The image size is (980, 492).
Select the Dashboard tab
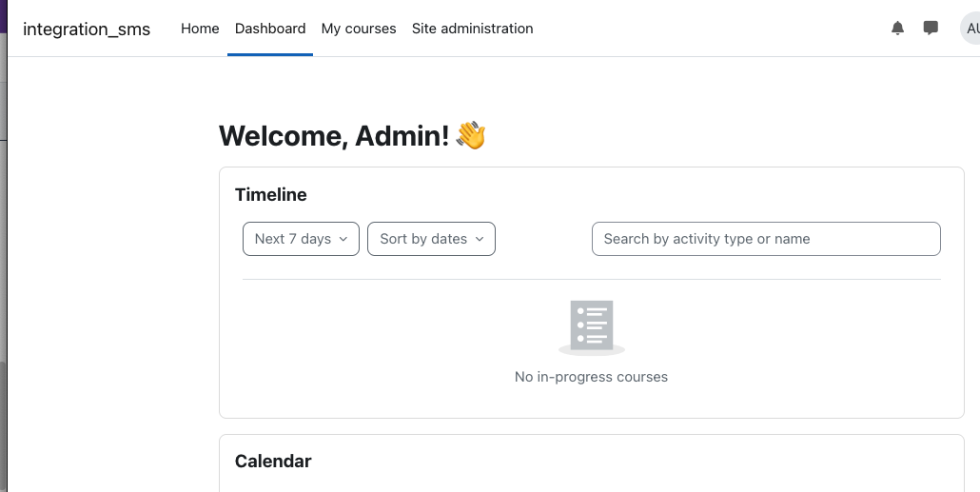(270, 29)
